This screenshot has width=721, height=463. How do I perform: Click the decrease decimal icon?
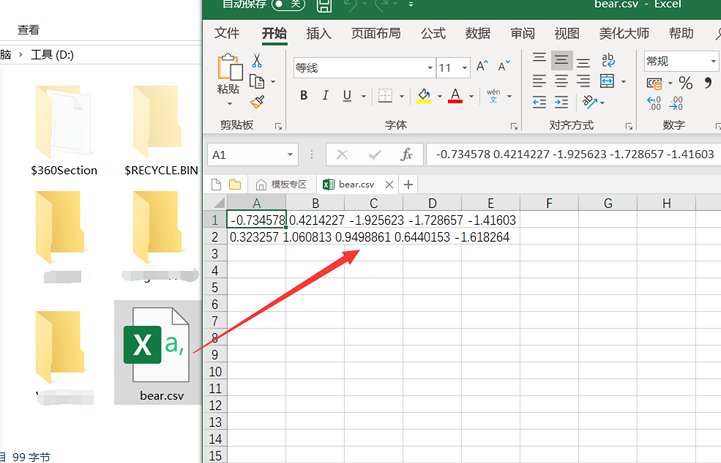676,103
